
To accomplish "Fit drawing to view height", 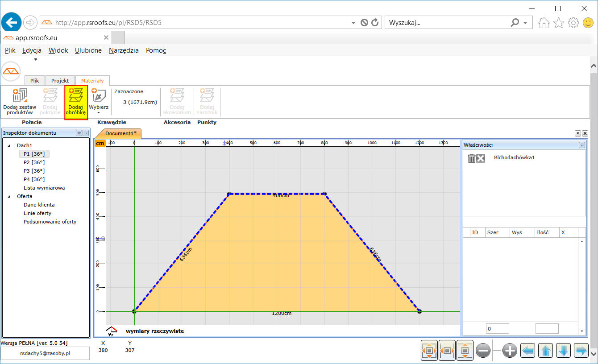I will pyautogui.click(x=465, y=351).
